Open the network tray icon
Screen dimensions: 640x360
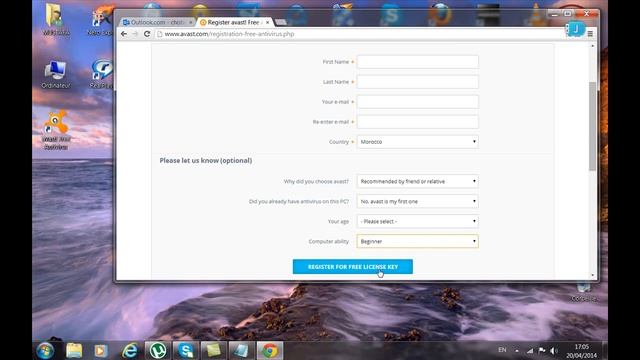pos(530,350)
